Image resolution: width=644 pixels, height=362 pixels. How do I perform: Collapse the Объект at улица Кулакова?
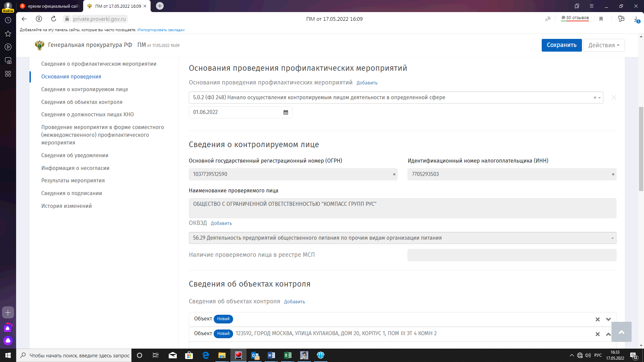point(608,334)
